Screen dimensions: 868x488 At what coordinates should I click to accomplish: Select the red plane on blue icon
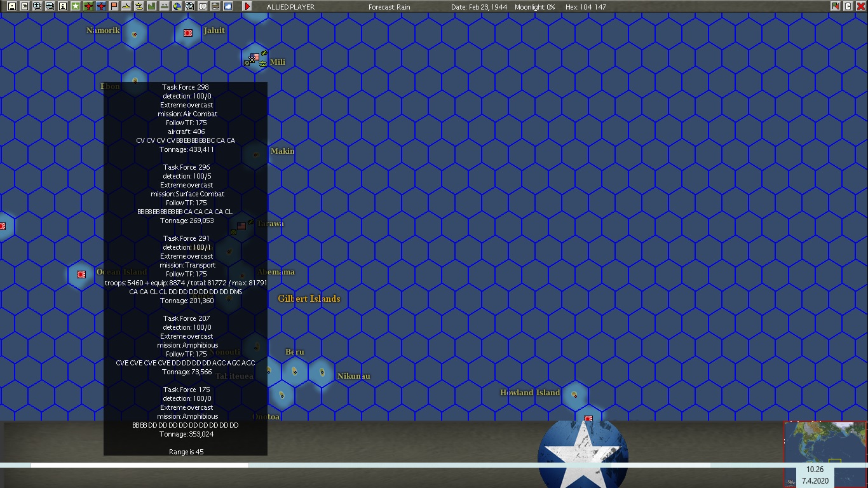click(x=101, y=6)
